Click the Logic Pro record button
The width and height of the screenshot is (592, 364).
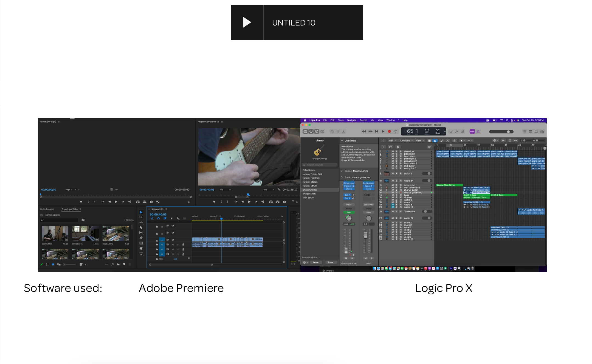tap(389, 131)
